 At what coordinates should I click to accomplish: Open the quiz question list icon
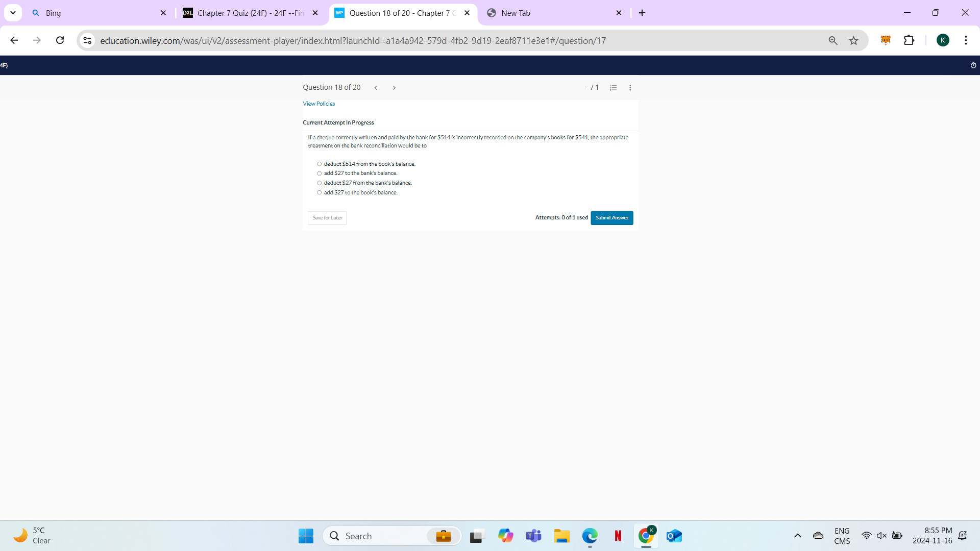coord(613,88)
